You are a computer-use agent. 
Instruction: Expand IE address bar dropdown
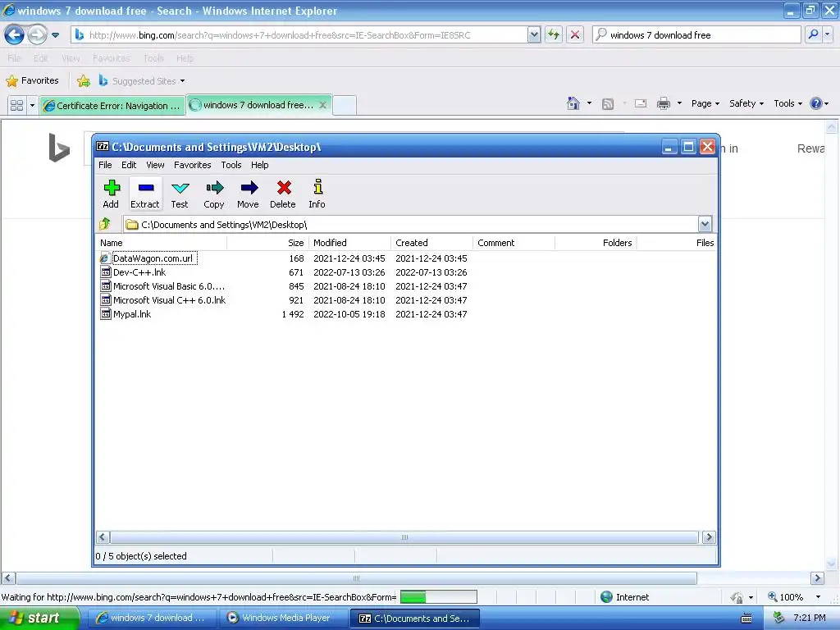click(533, 35)
